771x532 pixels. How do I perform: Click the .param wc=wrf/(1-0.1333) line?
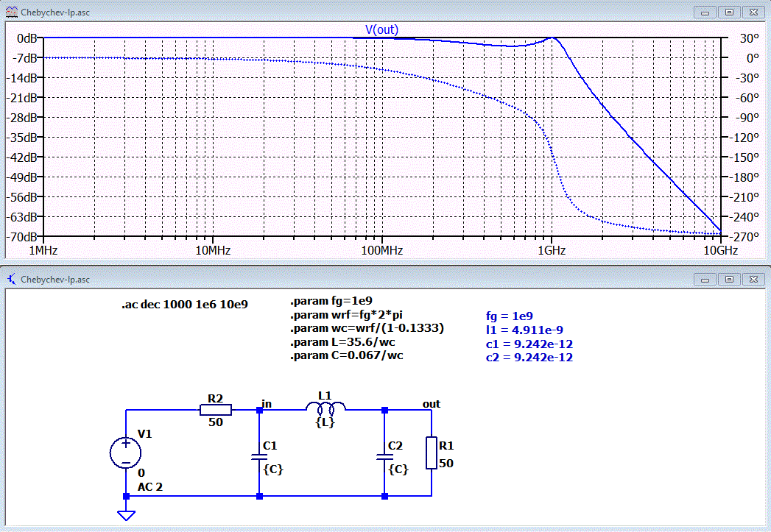(367, 328)
